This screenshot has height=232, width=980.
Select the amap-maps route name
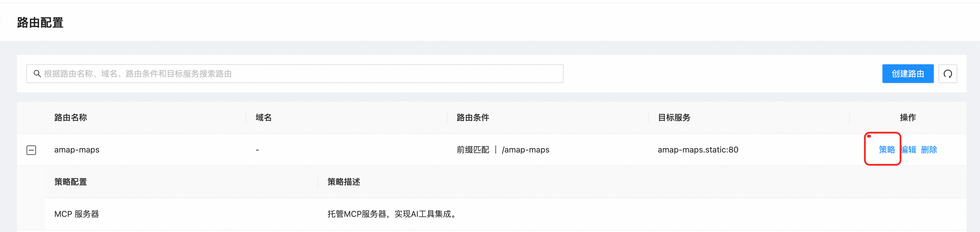[x=77, y=150]
